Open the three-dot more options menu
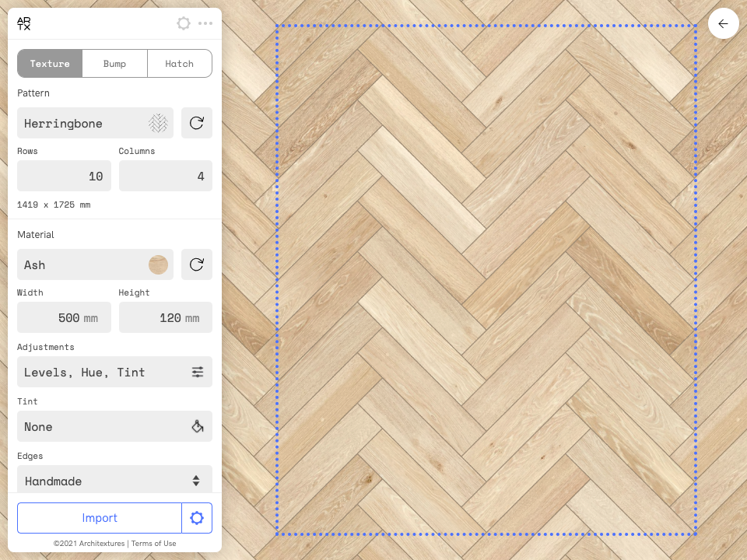This screenshot has height=560, width=747. (x=205, y=23)
